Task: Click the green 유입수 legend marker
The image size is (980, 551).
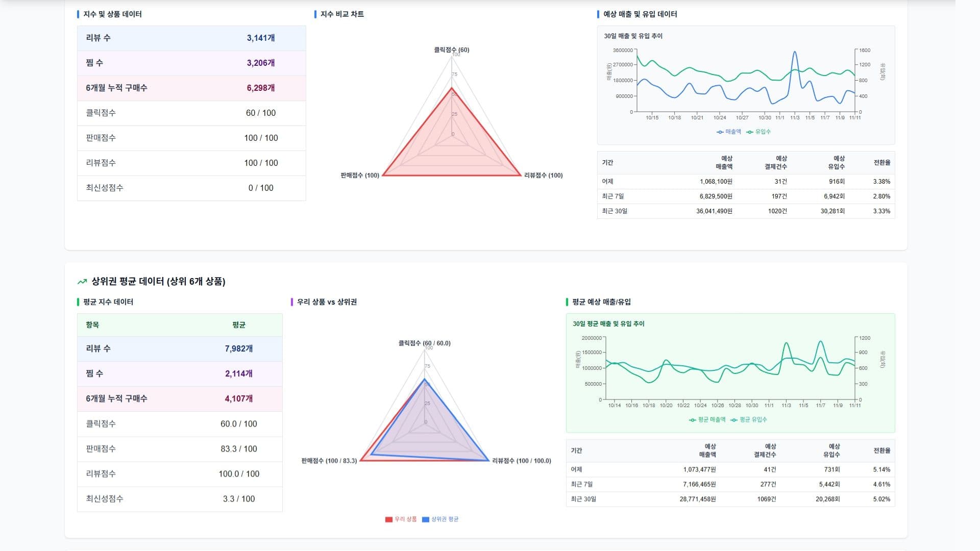Action: point(749,132)
